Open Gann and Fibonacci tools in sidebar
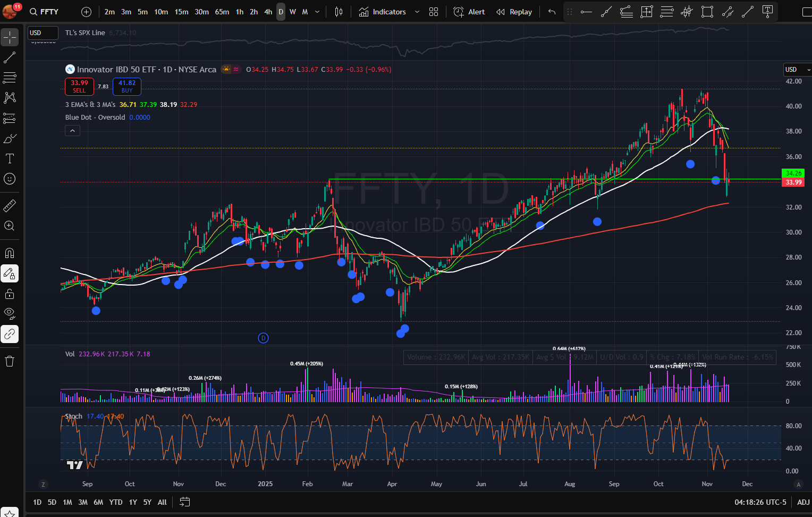Image resolution: width=812 pixels, height=517 pixels. click(x=10, y=78)
